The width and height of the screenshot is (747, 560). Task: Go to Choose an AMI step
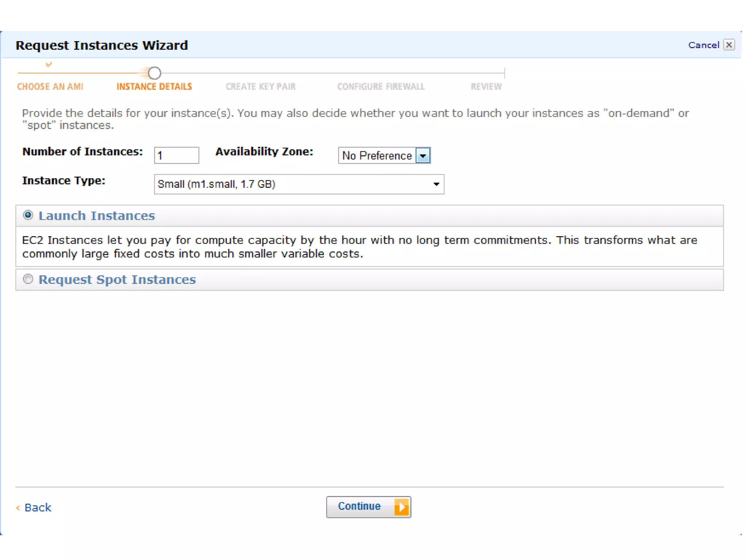point(50,87)
